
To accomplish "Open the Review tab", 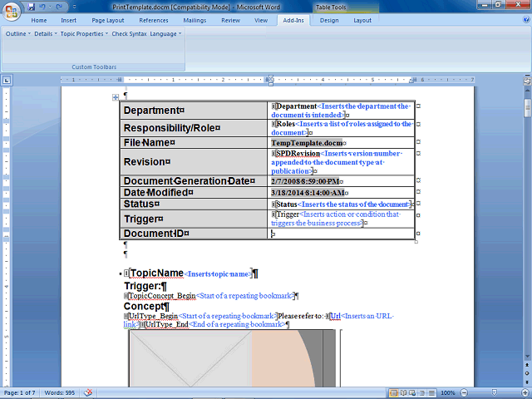I will click(231, 20).
